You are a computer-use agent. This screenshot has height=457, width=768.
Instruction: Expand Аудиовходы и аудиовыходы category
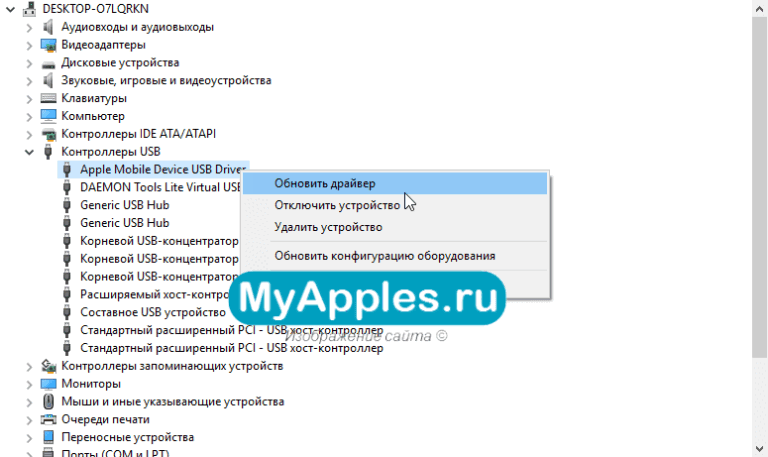click(x=29, y=27)
